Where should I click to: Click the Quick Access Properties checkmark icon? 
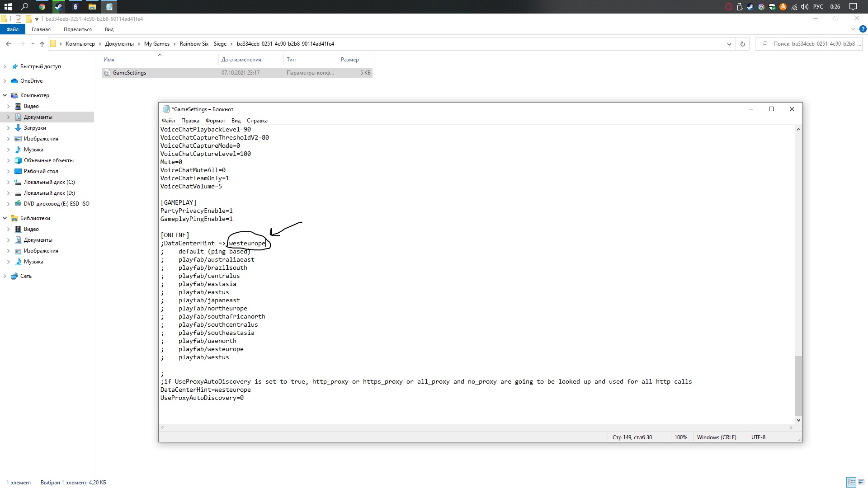pyautogui.click(x=19, y=19)
